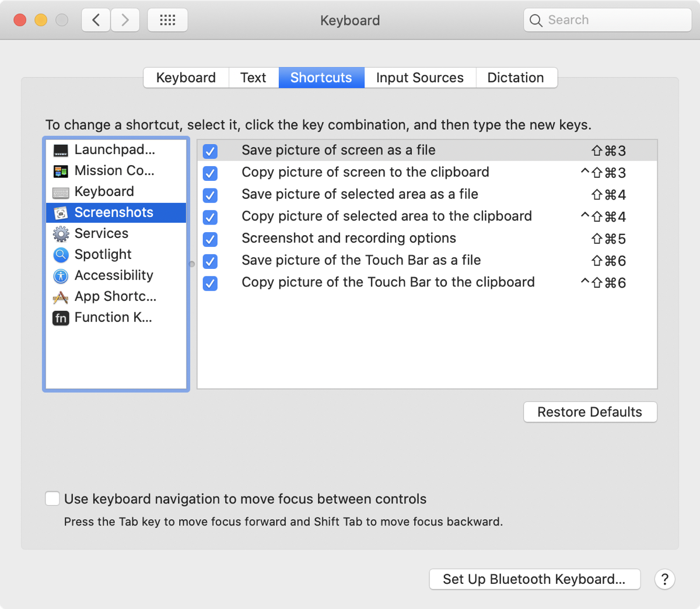Open the Dictation tab

click(x=516, y=78)
